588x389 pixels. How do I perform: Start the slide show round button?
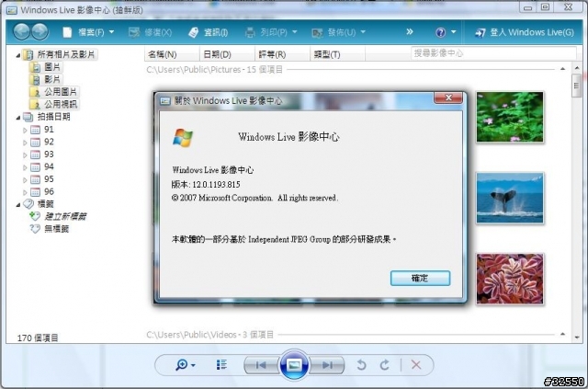[294, 364]
